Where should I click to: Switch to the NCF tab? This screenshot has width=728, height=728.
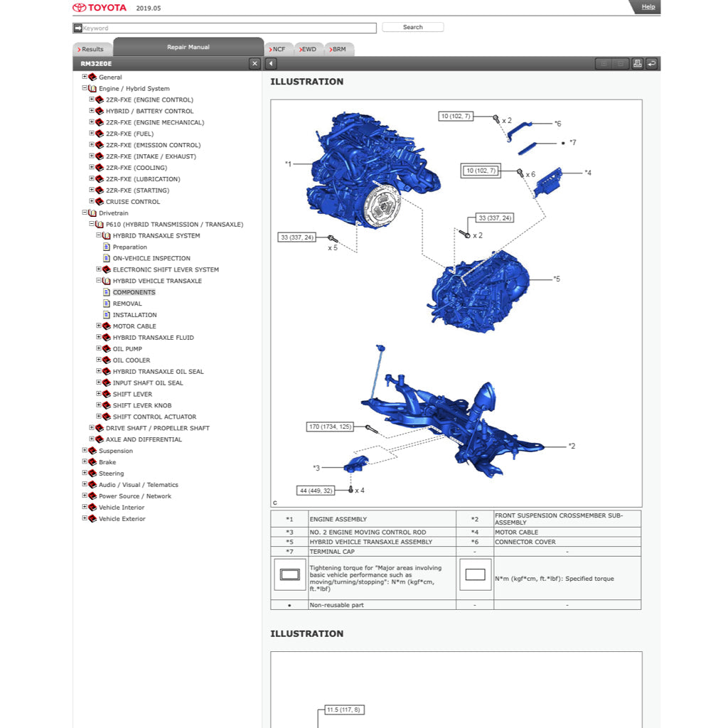point(277,49)
